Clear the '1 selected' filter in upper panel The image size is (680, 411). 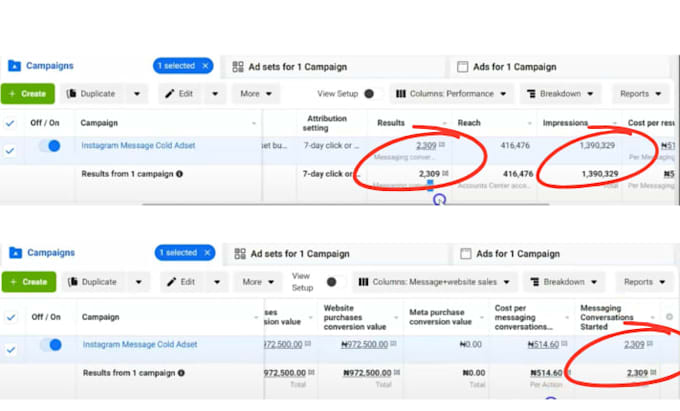coord(206,66)
